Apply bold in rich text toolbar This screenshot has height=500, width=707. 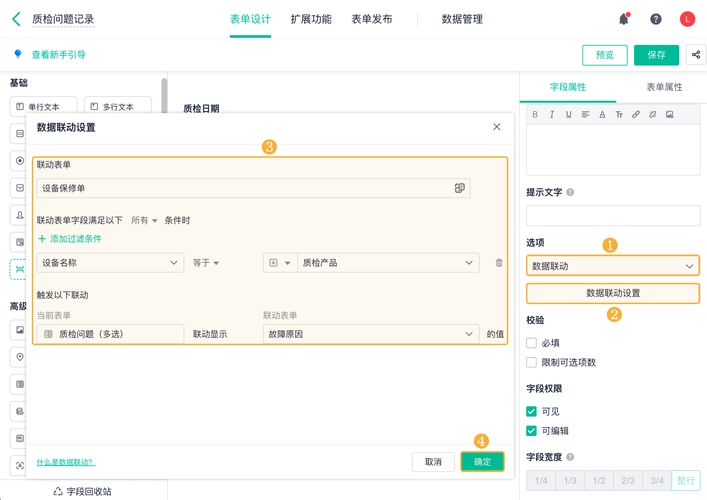click(x=535, y=115)
